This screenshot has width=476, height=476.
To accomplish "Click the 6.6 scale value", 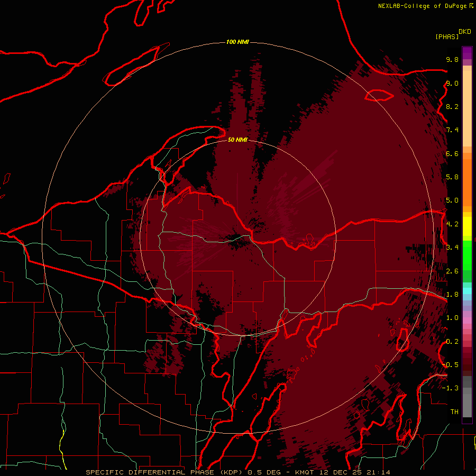I will (x=452, y=153).
